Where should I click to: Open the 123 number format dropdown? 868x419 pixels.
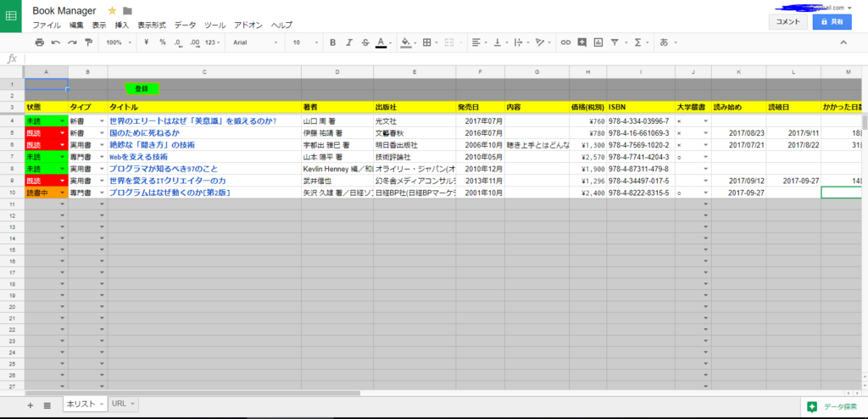coord(213,42)
